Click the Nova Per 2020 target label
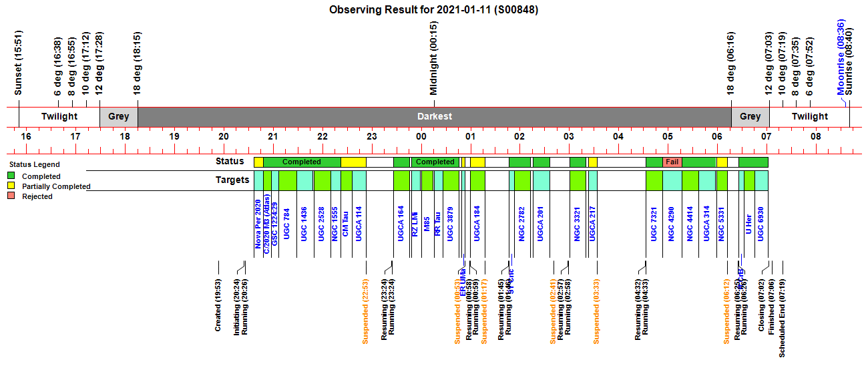The width and height of the screenshot is (868, 374). click(258, 223)
